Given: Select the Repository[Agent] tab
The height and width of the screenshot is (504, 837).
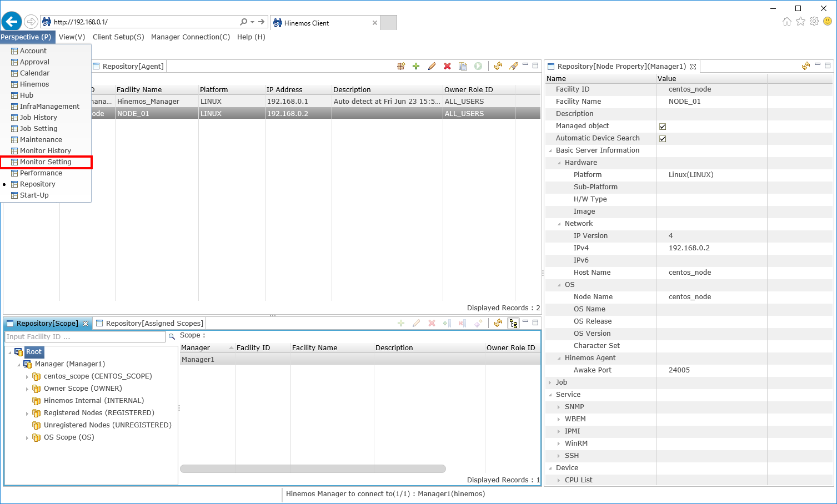Looking at the screenshot, I should pyautogui.click(x=129, y=66).
